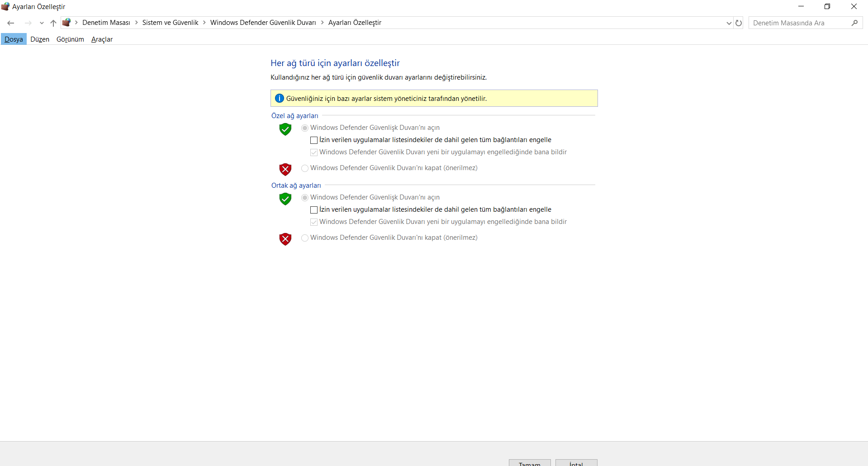
Task: Click the back navigation arrow
Action: click(11, 23)
